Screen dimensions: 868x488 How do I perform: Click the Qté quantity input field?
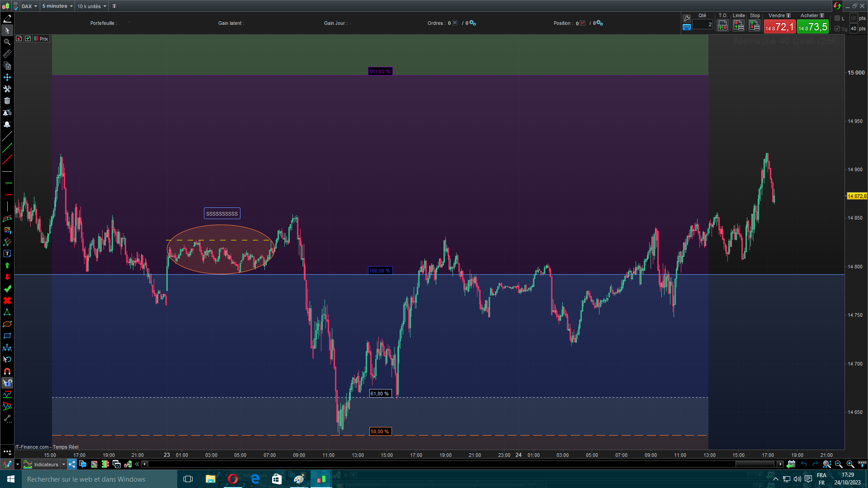click(703, 25)
